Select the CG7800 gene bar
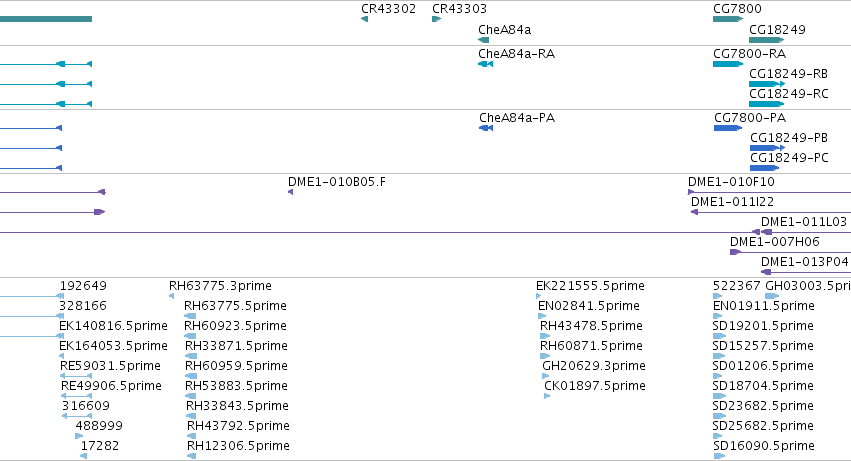Viewport: 851px width, 461px height. tap(728, 19)
